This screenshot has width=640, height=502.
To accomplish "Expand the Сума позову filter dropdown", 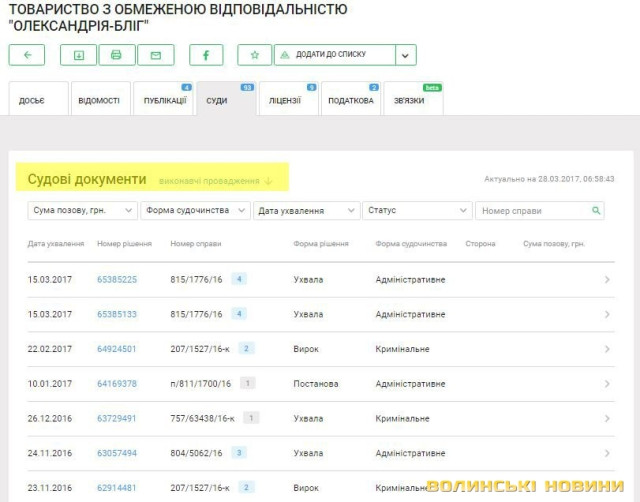I will (82, 211).
